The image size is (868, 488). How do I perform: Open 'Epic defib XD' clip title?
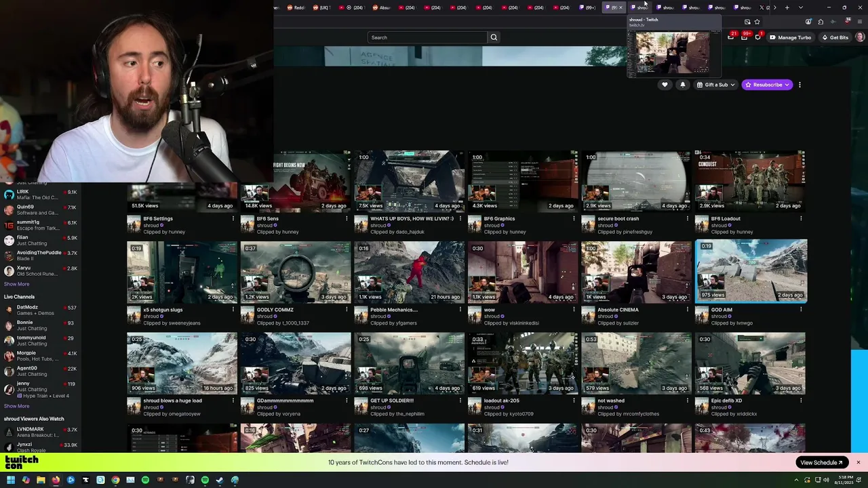pyautogui.click(x=726, y=401)
